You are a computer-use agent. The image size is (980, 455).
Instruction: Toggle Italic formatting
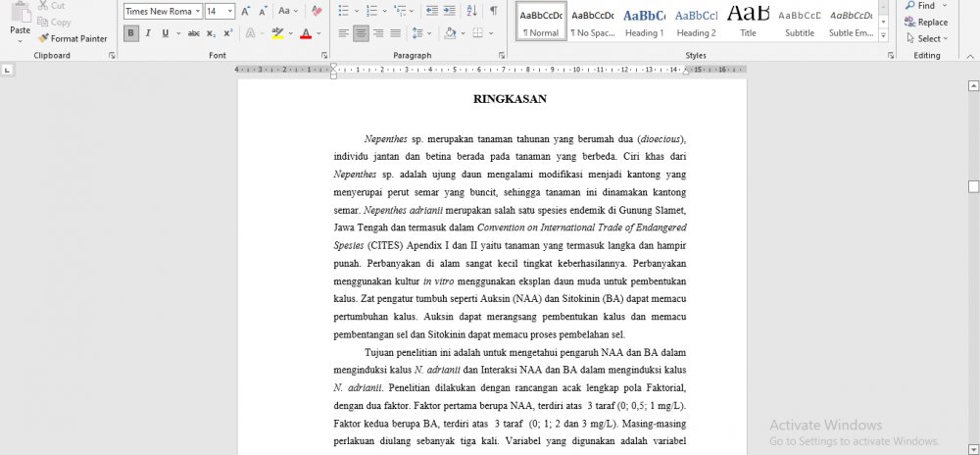[x=148, y=33]
